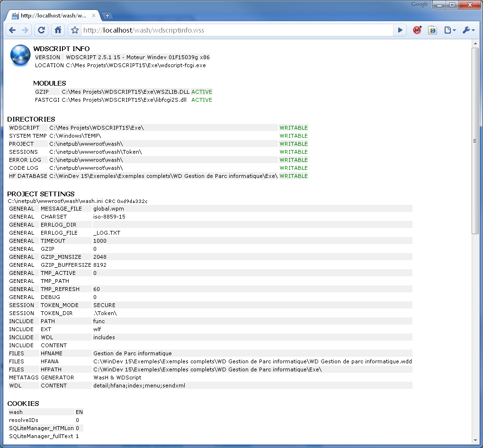
Task: Click the PROJECT SETTINGS heading
Action: coord(41,194)
